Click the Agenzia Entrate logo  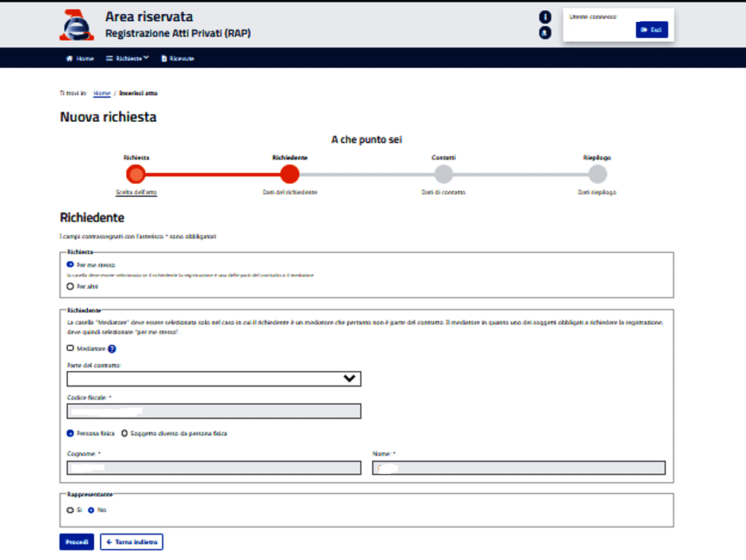click(77, 26)
